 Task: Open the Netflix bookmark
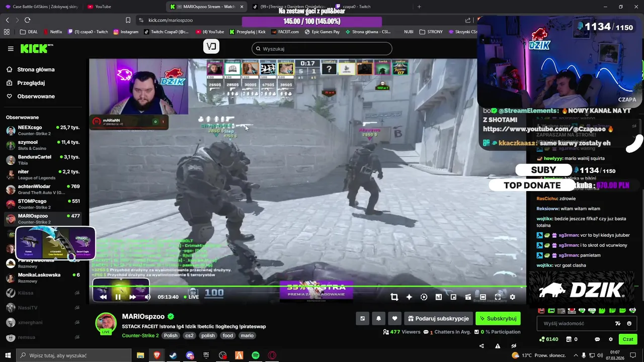click(53, 32)
